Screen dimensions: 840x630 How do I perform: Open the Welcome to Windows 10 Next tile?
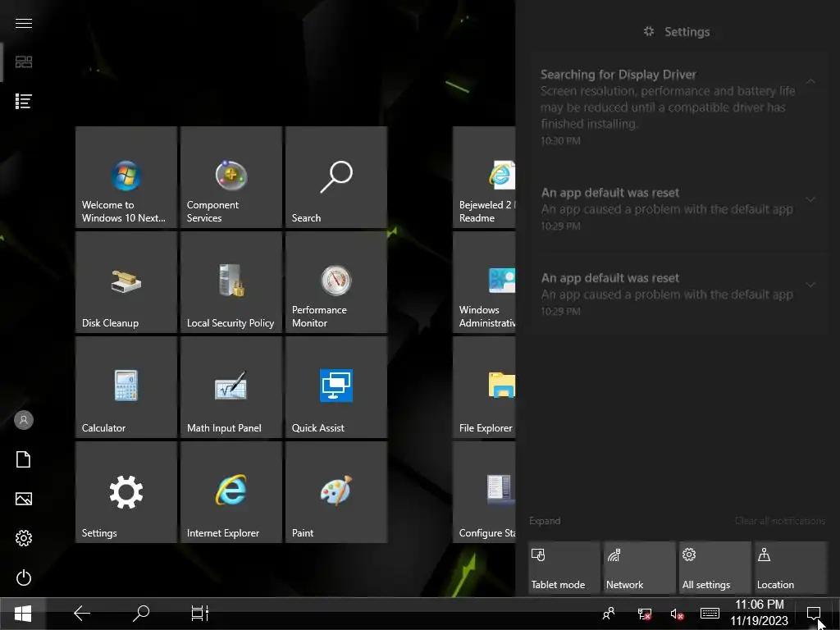tap(126, 177)
